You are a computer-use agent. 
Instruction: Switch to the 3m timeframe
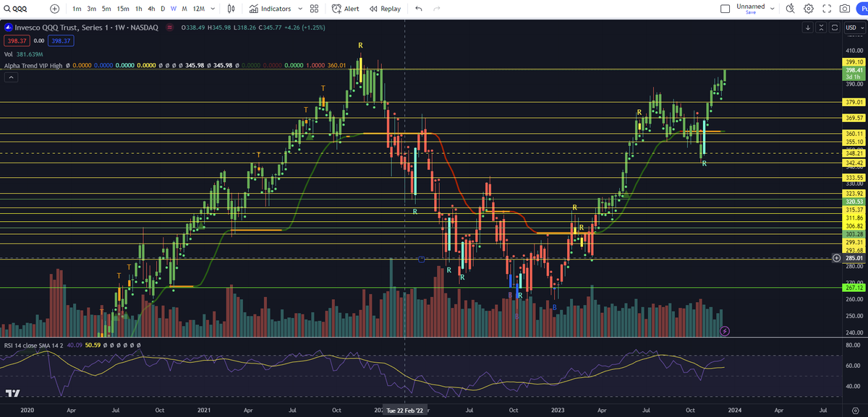(x=91, y=9)
